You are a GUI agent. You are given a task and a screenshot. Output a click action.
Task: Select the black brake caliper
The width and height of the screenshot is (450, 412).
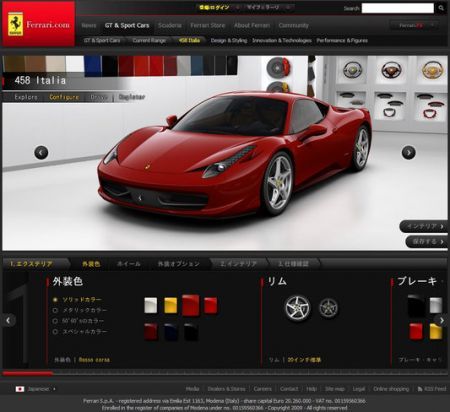416,305
